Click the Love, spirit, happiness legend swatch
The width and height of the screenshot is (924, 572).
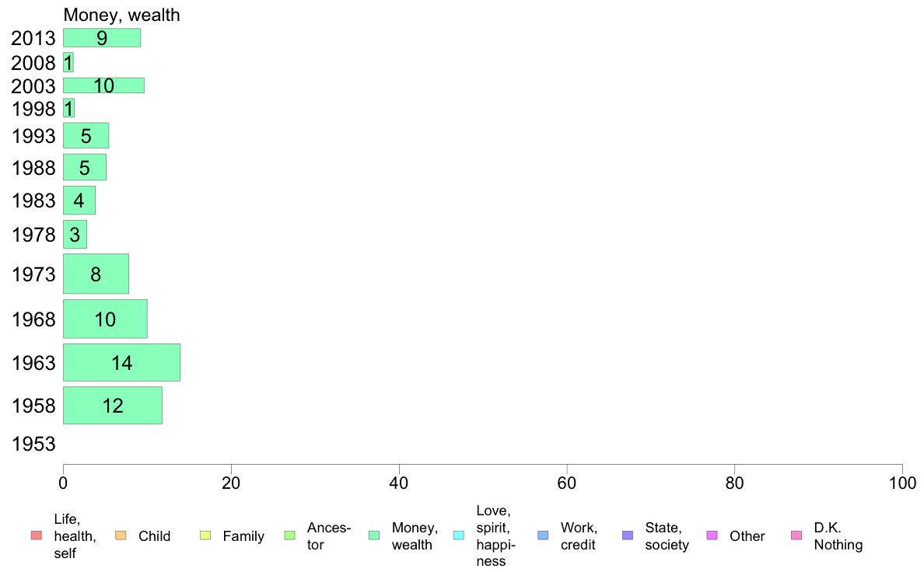(x=458, y=535)
